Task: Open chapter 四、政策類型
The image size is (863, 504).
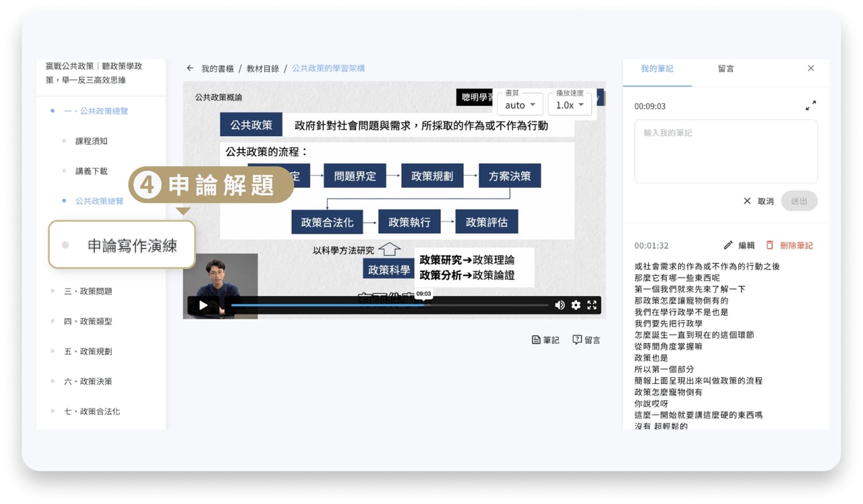Action: tap(88, 321)
